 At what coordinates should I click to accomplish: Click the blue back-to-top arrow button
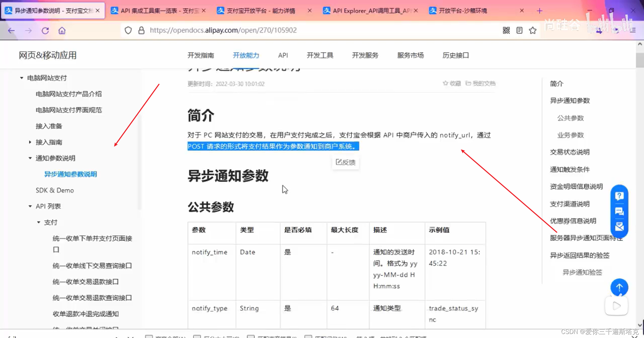tap(619, 287)
